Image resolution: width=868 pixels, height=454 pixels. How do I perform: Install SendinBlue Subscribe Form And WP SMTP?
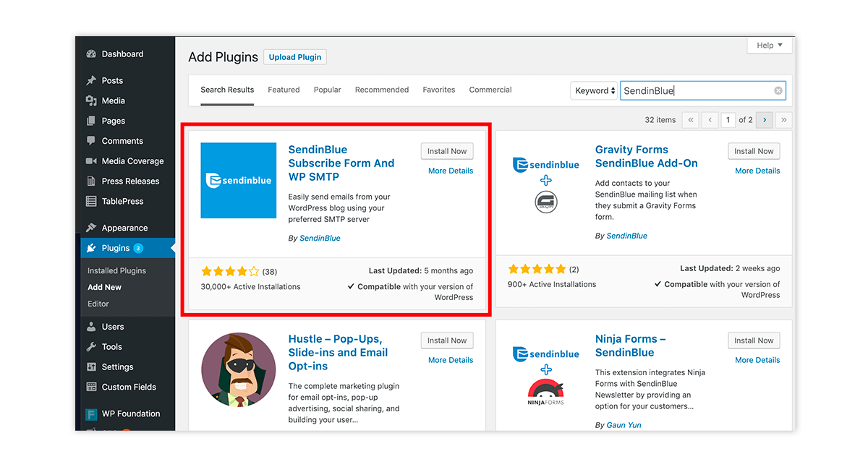click(x=447, y=151)
